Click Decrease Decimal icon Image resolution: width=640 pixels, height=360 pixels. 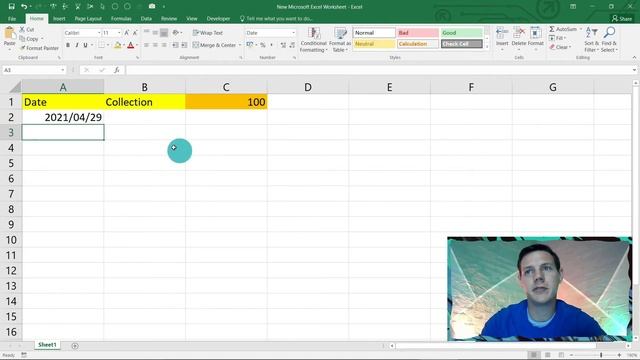tap(292, 45)
